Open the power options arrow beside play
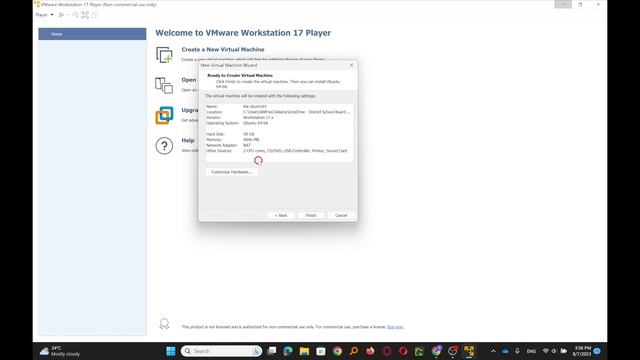 pyautogui.click(x=68, y=15)
